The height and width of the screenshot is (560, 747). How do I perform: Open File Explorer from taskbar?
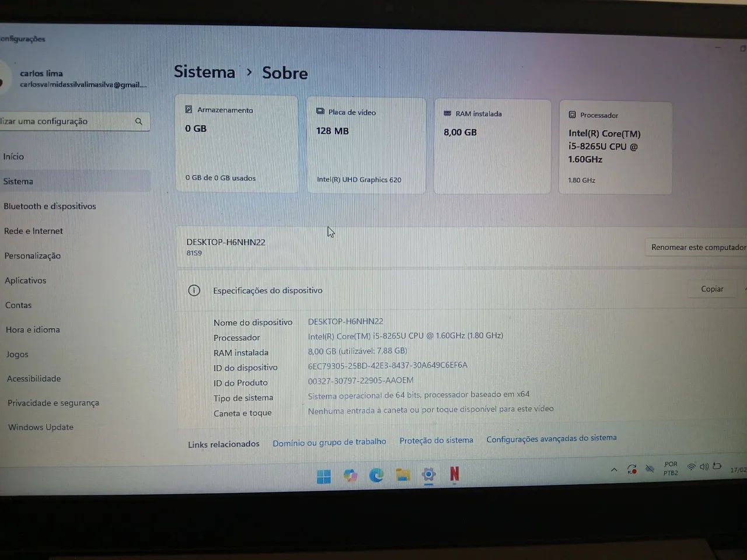point(403,475)
